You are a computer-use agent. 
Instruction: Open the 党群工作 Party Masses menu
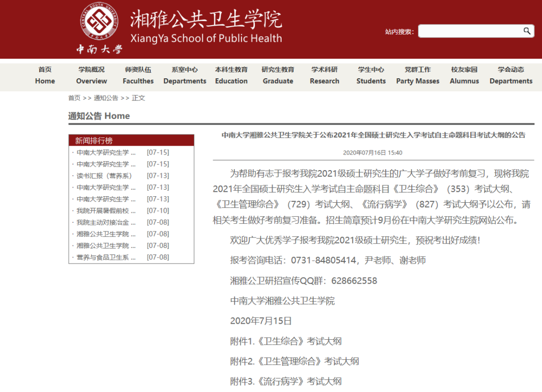(418, 75)
